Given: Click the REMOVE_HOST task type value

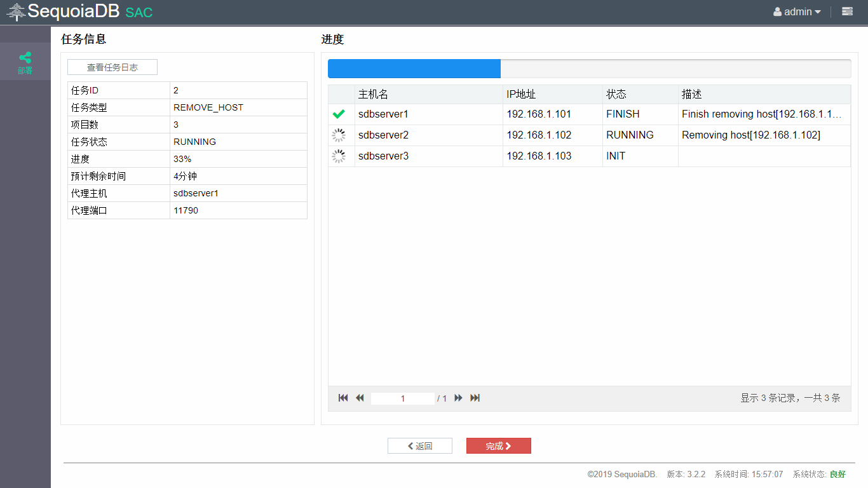Looking at the screenshot, I should click(x=208, y=108).
